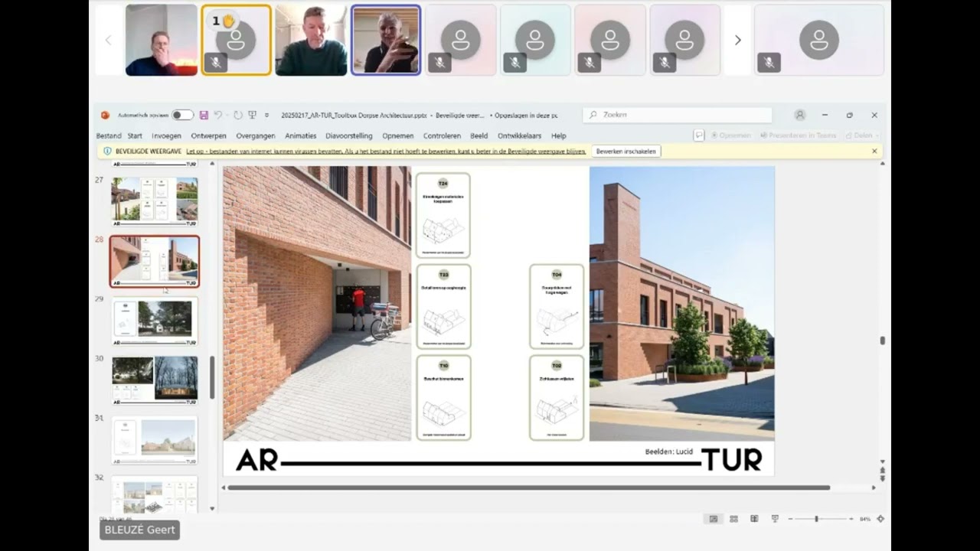980x551 pixels.
Task: Switch to Slide Sorter view icon
Action: pos(733,519)
